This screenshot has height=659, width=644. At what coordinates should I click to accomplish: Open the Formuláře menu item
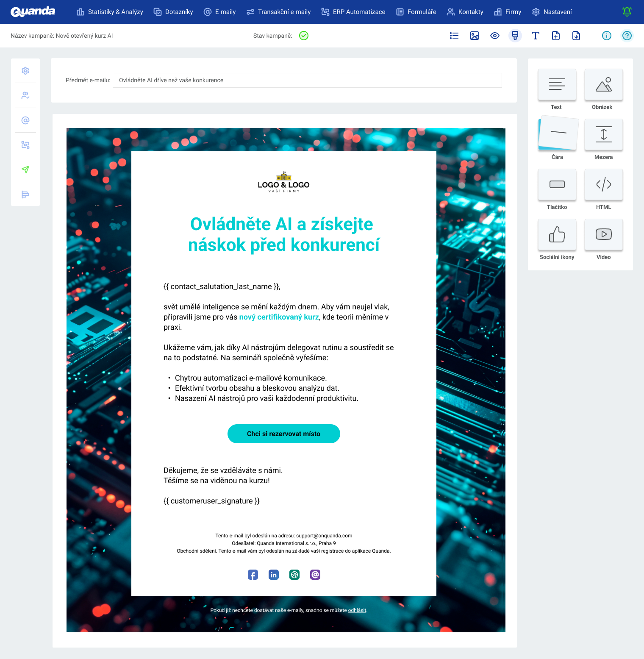416,12
